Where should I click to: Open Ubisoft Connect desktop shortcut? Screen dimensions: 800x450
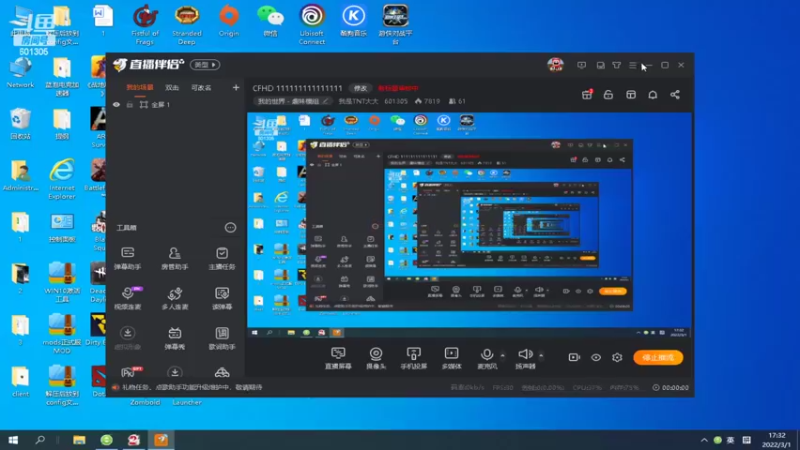pos(312,26)
